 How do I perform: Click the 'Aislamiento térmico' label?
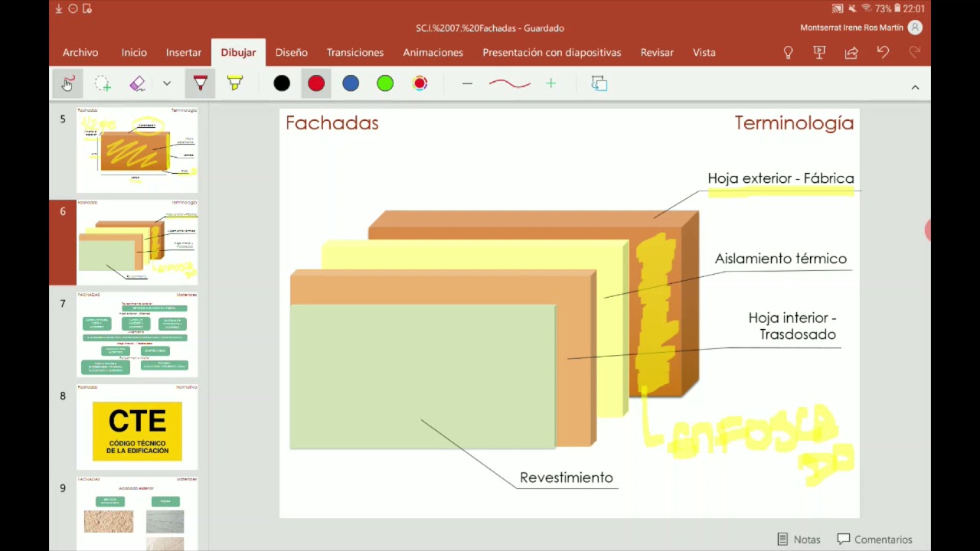point(781,259)
